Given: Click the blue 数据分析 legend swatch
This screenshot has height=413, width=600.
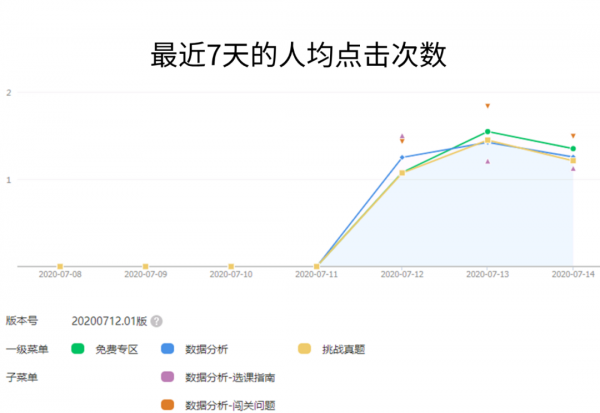Looking at the screenshot, I should 168,349.
